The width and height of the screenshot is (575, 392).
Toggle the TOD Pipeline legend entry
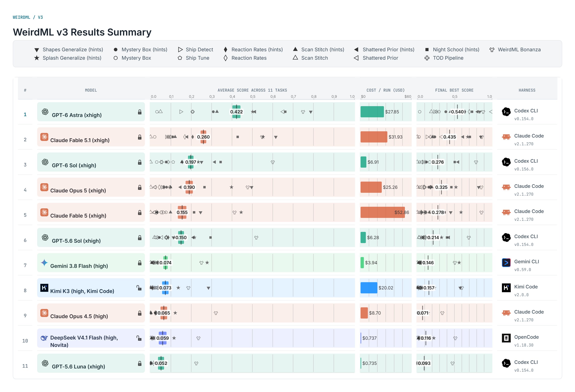(444, 58)
